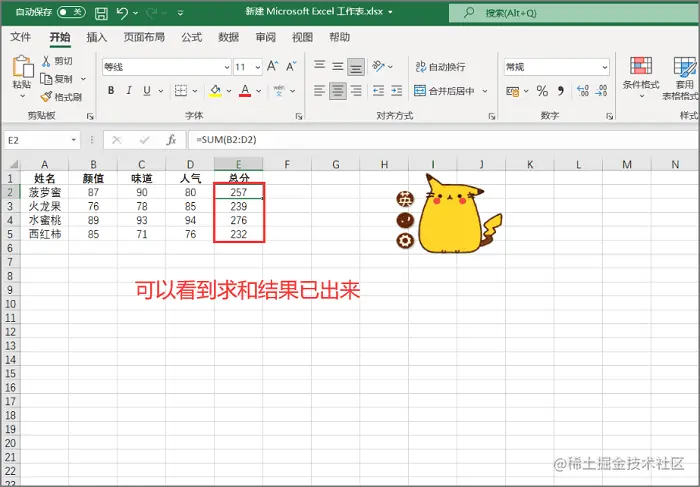Toggle Wrap Text 自动换行

click(x=440, y=67)
